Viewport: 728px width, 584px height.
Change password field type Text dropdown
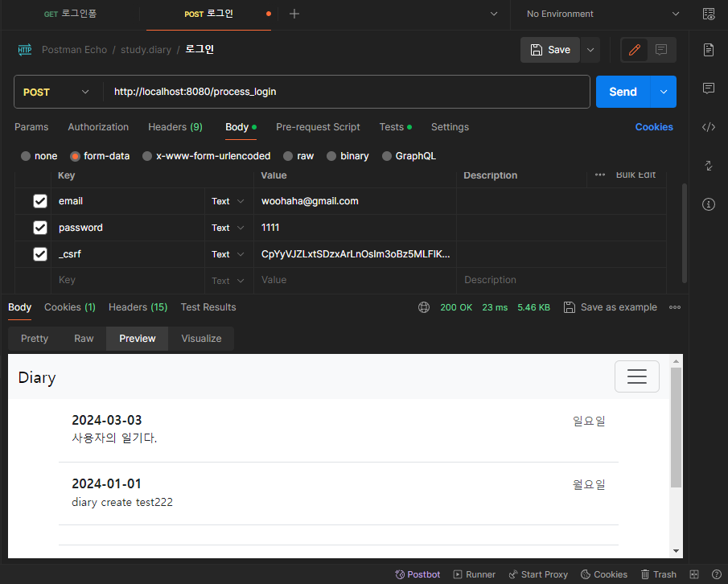click(228, 228)
